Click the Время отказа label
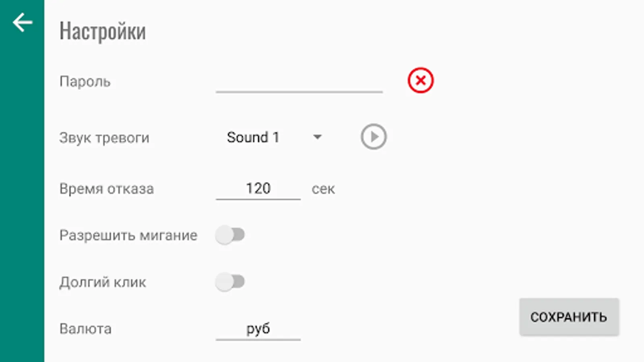This screenshot has height=362, width=644. [x=107, y=189]
